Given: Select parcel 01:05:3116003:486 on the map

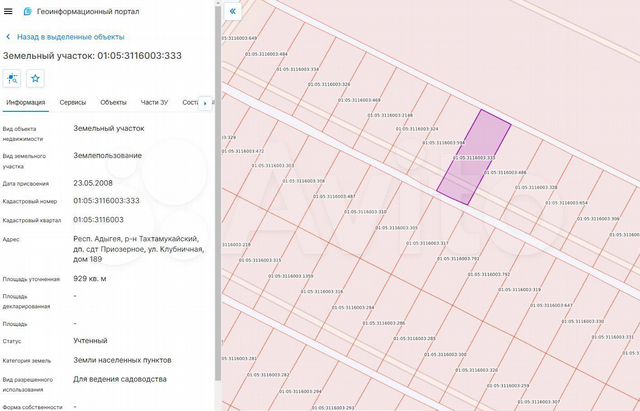Looking at the screenshot, I should tap(507, 173).
